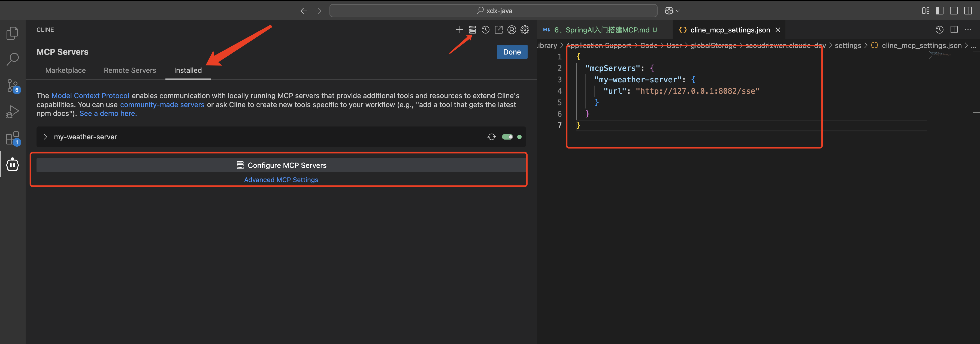Image resolution: width=980 pixels, height=344 pixels.
Task: Toggle my-weather-server enabled switch
Action: (507, 137)
